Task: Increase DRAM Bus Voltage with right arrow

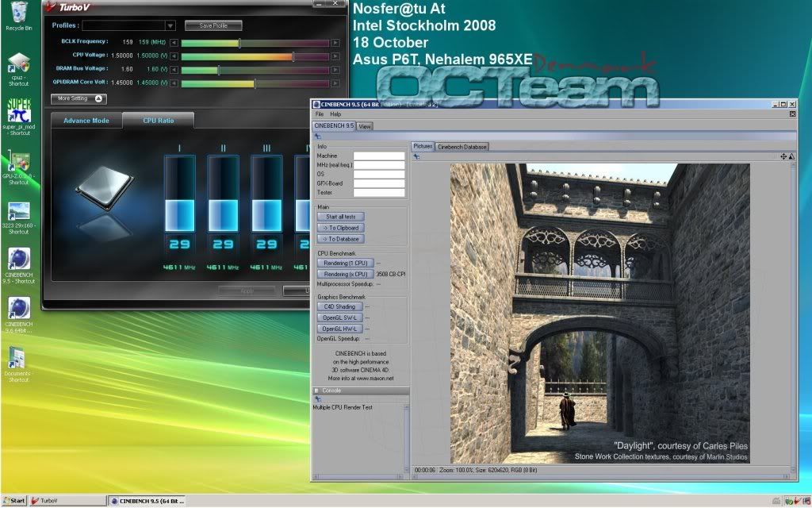Action: [335, 70]
